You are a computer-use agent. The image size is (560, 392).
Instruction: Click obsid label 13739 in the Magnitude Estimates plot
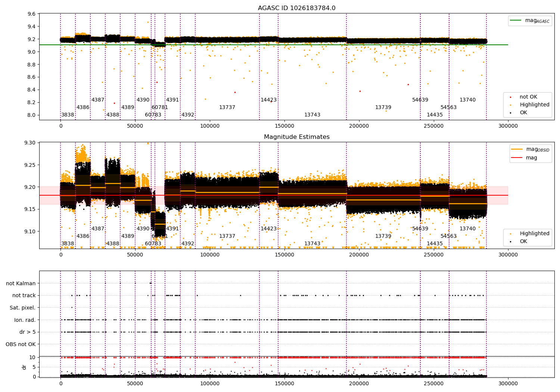coord(383,236)
